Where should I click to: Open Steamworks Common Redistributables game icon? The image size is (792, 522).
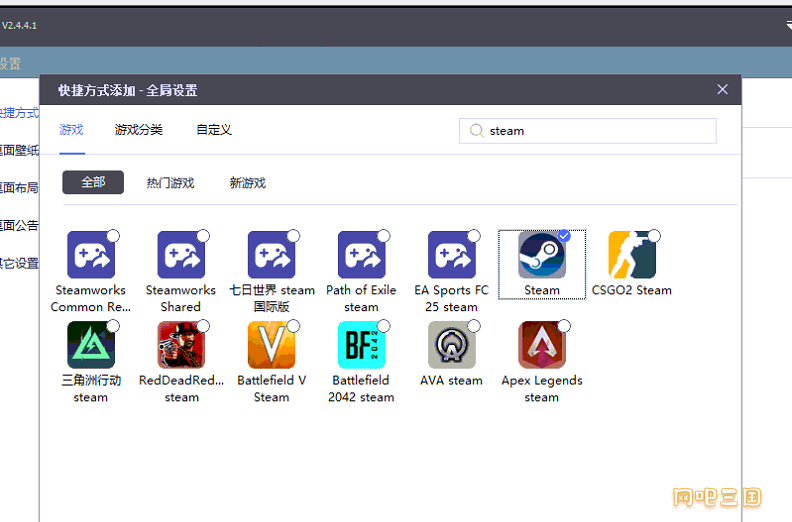click(91, 255)
